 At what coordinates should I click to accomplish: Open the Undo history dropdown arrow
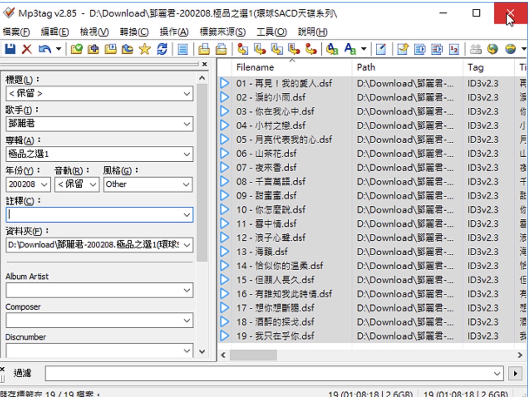pyautogui.click(x=58, y=49)
